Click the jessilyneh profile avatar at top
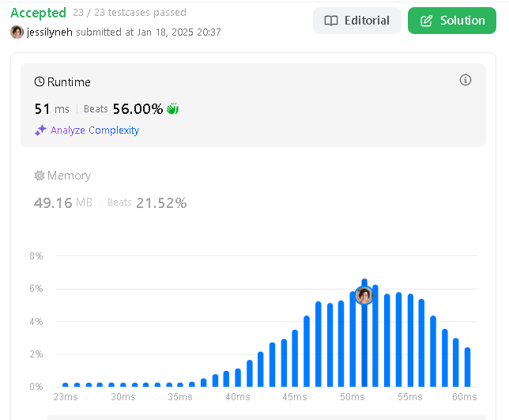The height and width of the screenshot is (420, 509). pyautogui.click(x=17, y=32)
